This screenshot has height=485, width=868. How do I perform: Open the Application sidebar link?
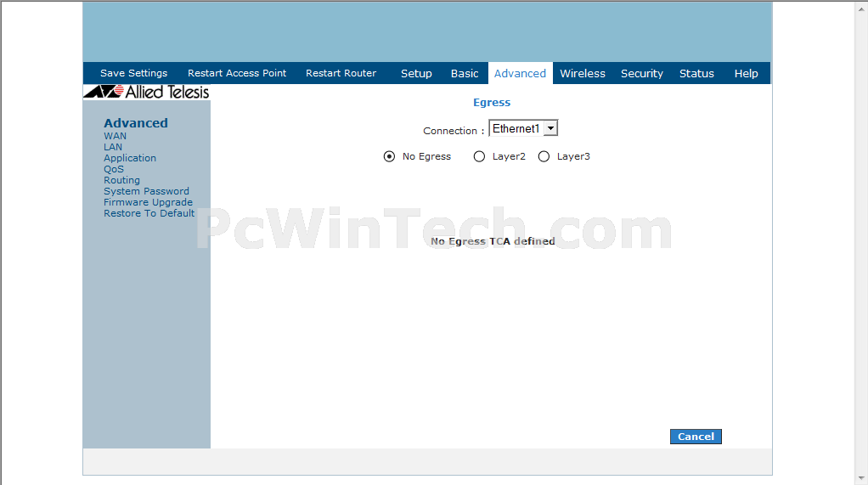(130, 158)
